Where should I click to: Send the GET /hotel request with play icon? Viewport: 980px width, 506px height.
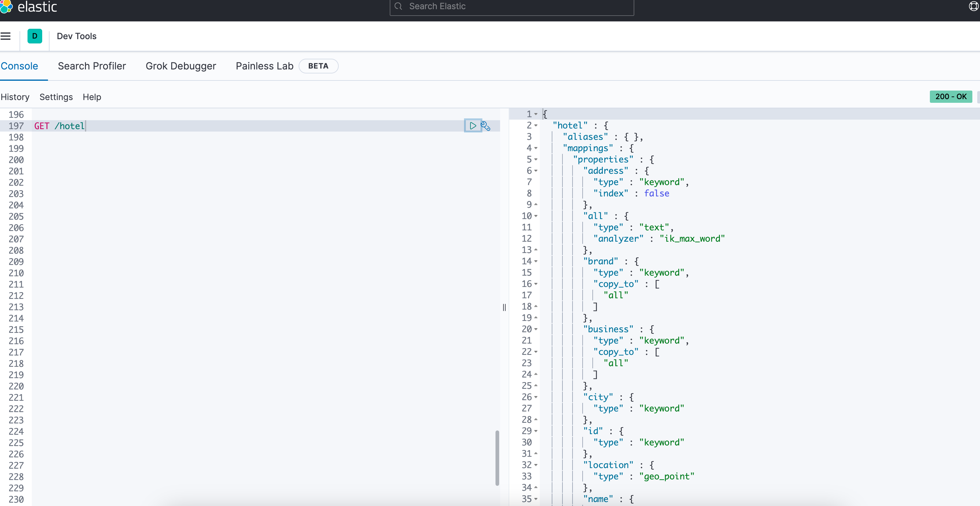coord(473,126)
